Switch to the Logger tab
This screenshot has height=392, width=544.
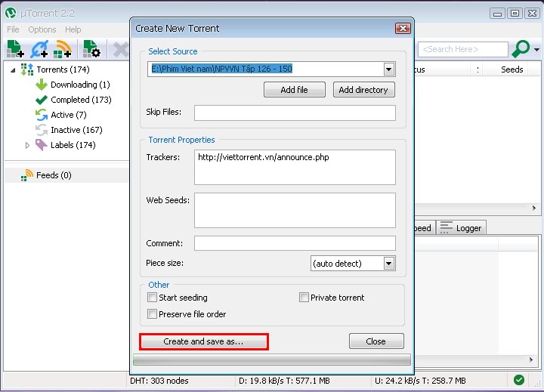pos(461,227)
